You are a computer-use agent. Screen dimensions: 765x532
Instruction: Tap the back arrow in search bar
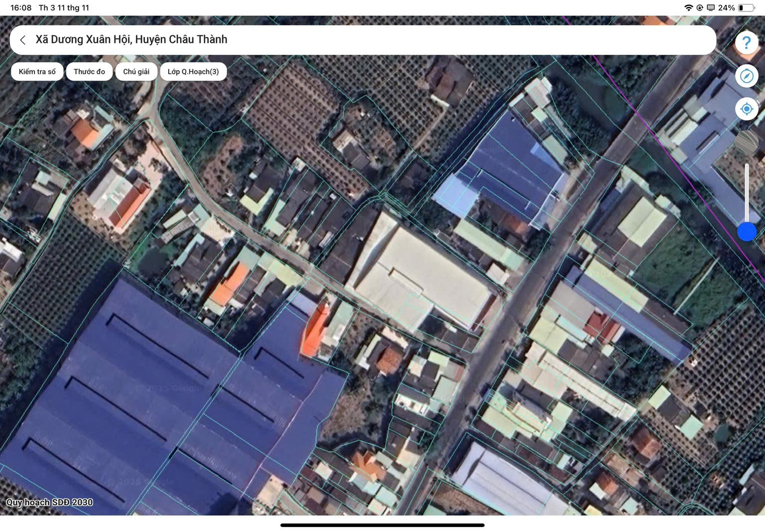point(23,40)
